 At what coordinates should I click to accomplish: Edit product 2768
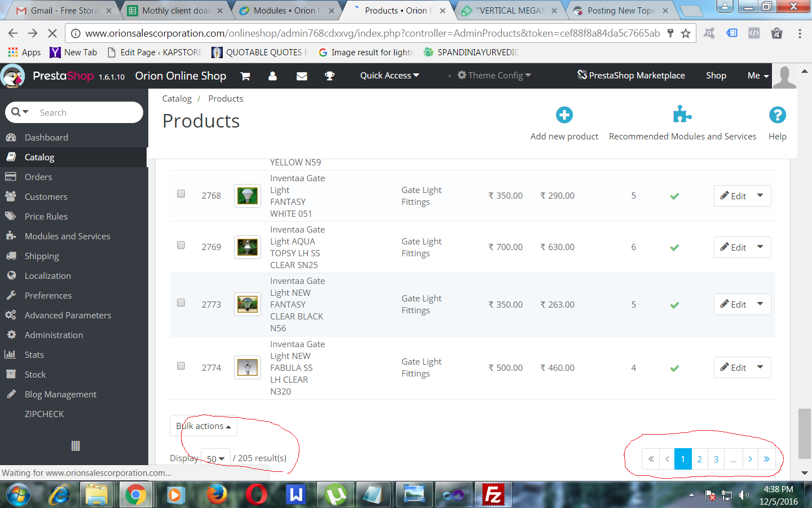(x=733, y=196)
